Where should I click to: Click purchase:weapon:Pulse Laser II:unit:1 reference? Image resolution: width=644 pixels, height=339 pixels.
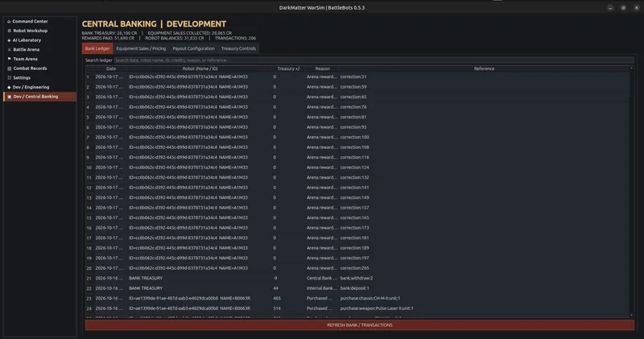pyautogui.click(x=377, y=308)
